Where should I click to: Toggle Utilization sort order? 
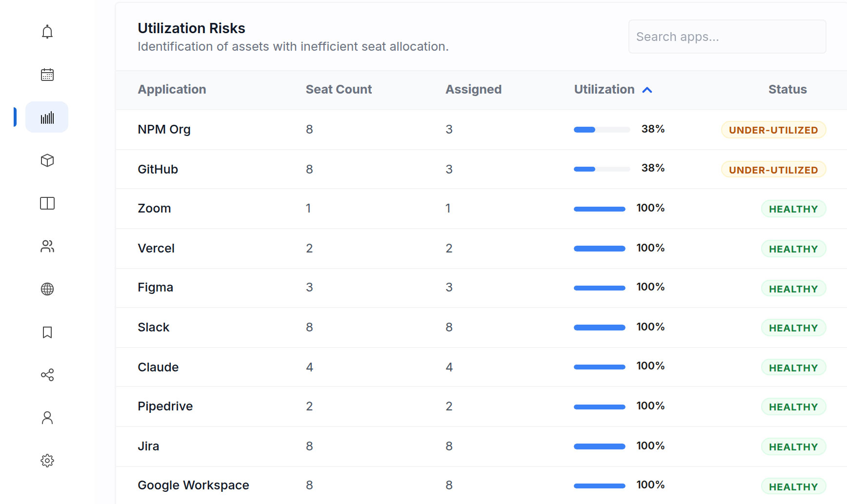[x=604, y=89]
